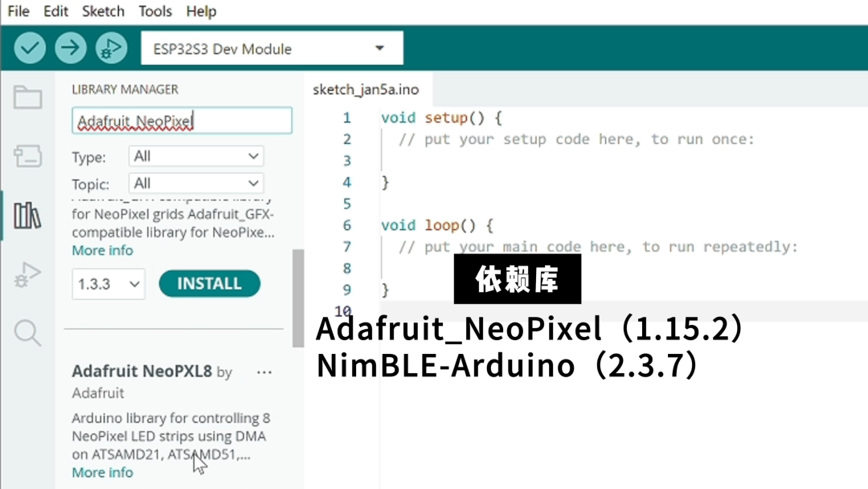Click the Verify checkmark button

(x=30, y=48)
